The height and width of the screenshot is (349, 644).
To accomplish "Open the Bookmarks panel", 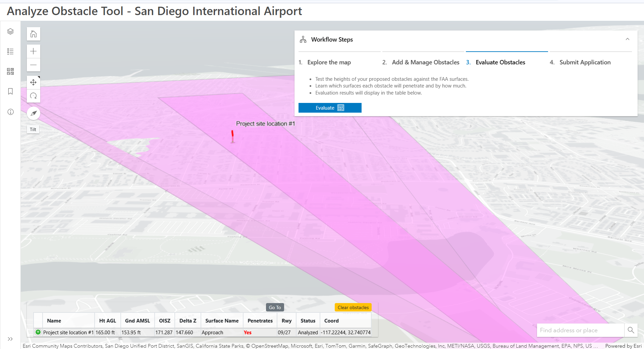I will point(10,91).
